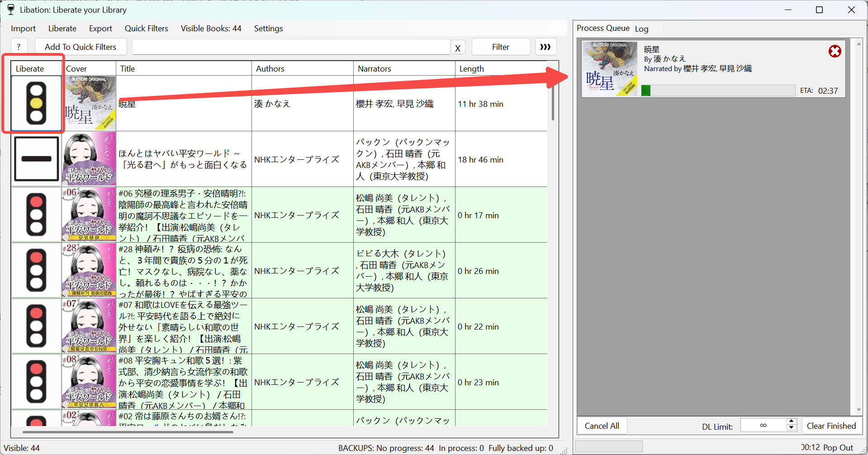Image resolution: width=868 pixels, height=455 pixels.
Task: Focus the filter search text field
Action: [291, 47]
